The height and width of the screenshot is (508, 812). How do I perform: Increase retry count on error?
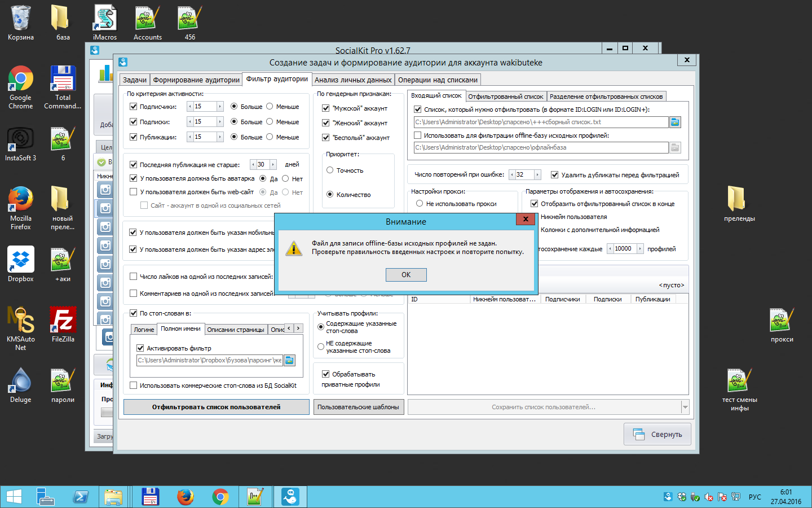click(538, 175)
